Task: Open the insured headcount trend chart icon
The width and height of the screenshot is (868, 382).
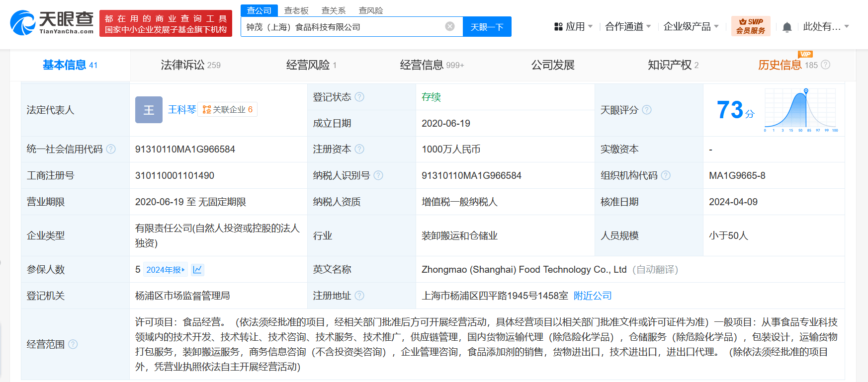Action: point(197,269)
